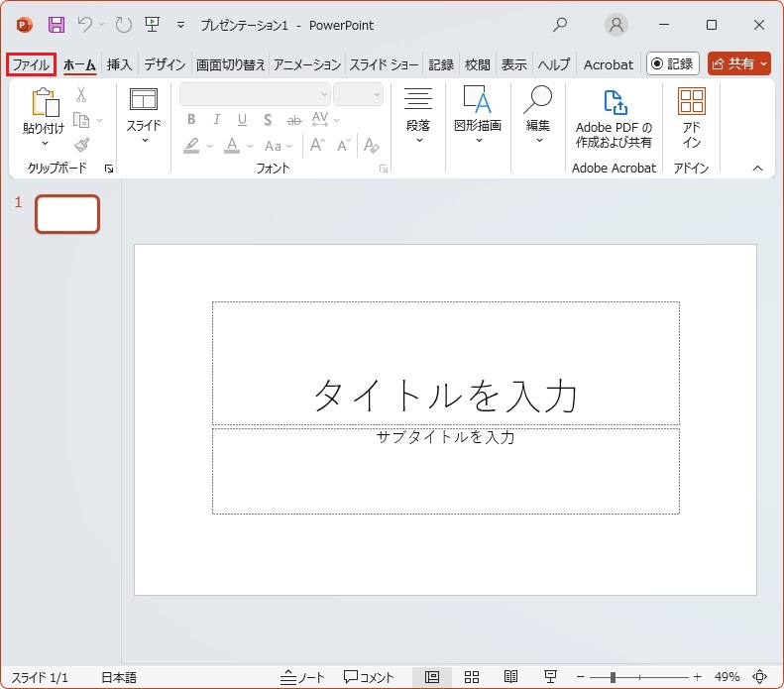Collapse the ribbon with chevron
The width and height of the screenshot is (784, 689).
point(758,169)
